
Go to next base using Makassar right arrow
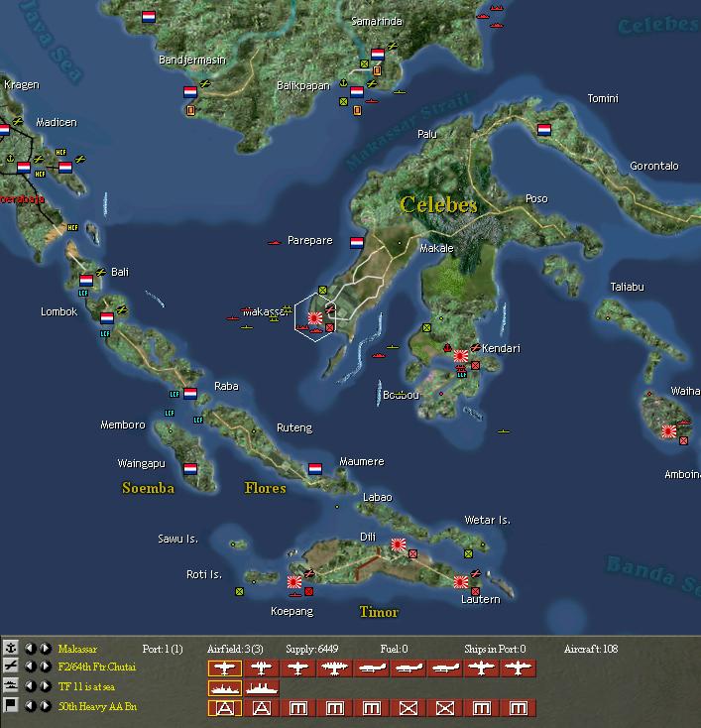[x=45, y=648]
